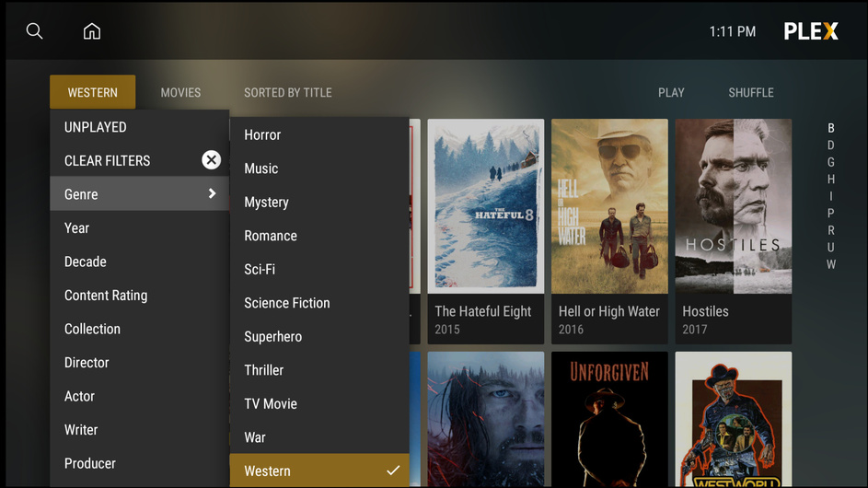Jump to letter B in index
This screenshot has height=488, width=868.
831,128
